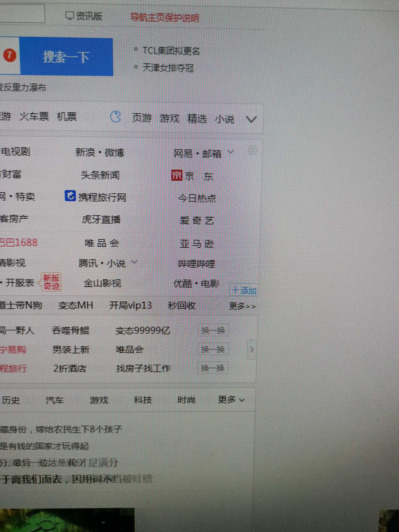Select the 汽车 news tab
Screen dimensions: 399x532
point(55,400)
